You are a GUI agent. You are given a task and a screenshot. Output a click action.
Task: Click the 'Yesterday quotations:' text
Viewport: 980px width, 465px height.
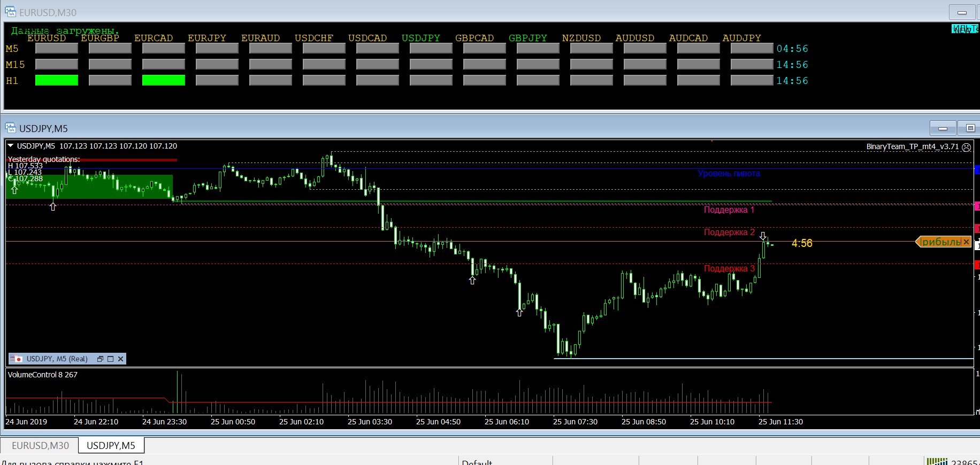[44, 159]
